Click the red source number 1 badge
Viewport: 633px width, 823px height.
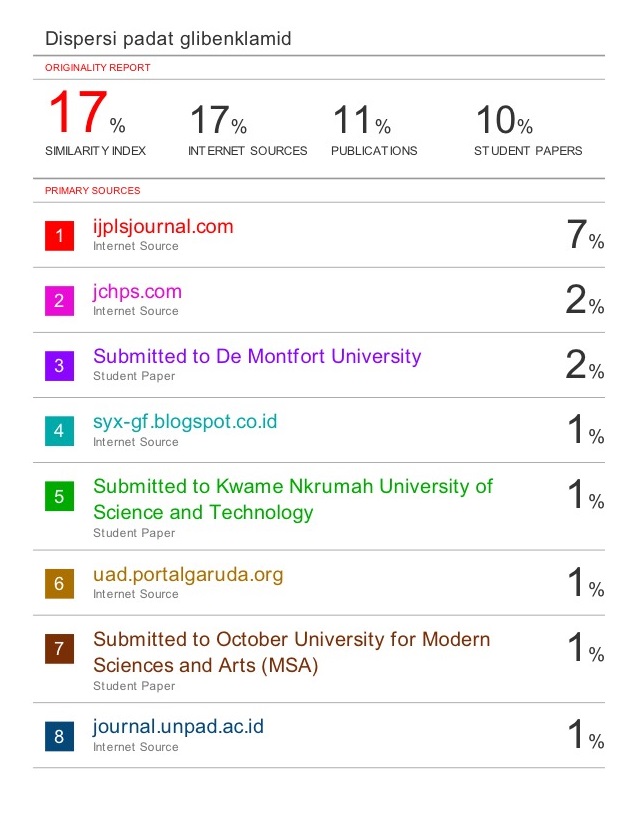point(59,236)
